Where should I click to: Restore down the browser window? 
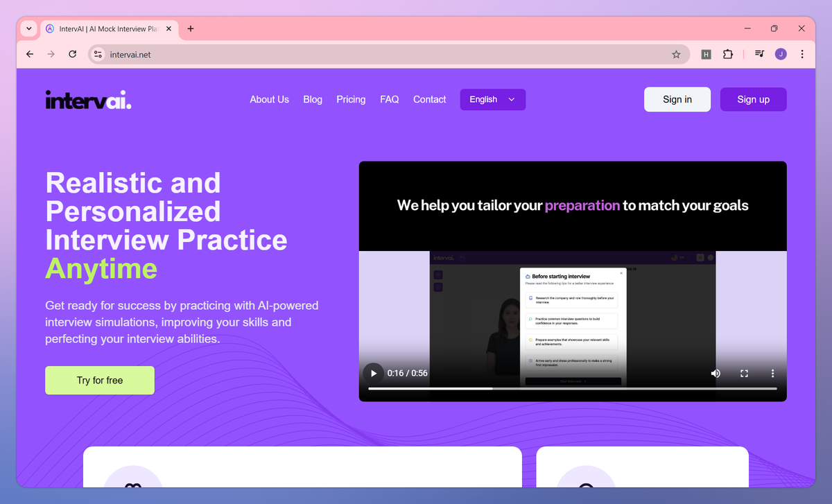click(x=774, y=28)
